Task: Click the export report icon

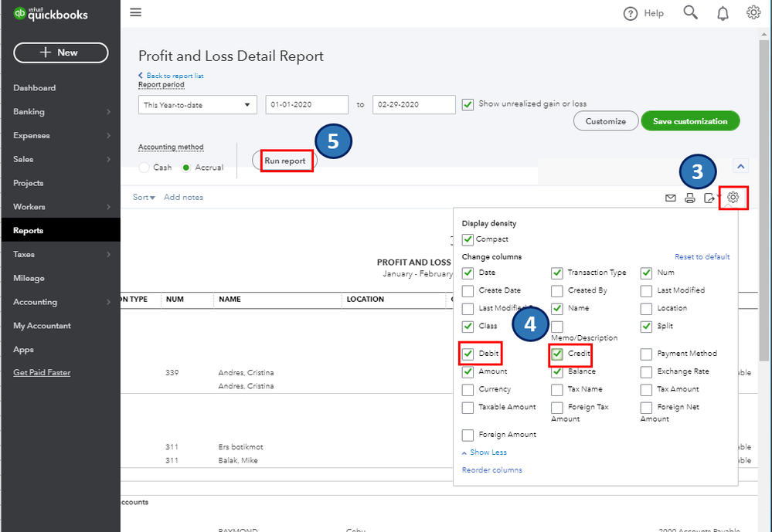Action: click(709, 198)
